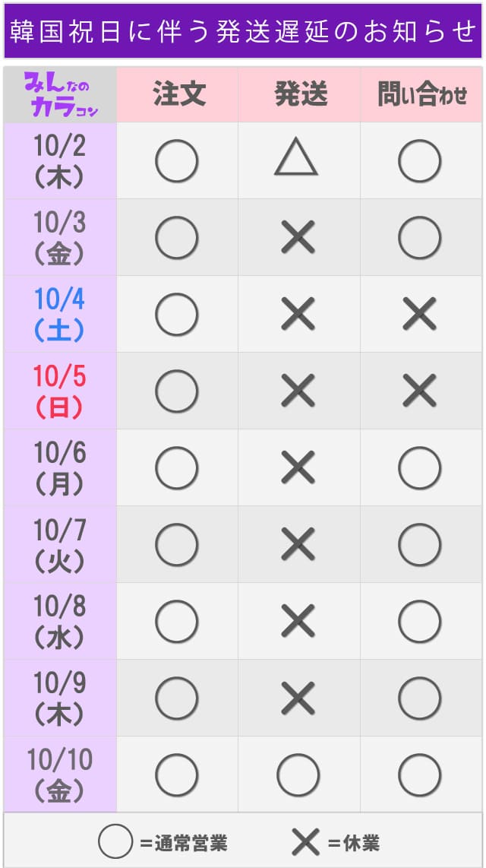
Task: Click the circle for 10/7 注文
Action: click(x=176, y=545)
